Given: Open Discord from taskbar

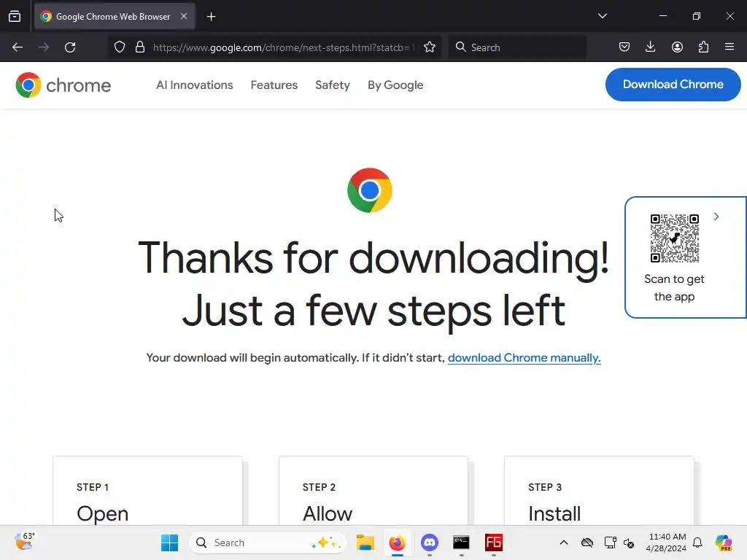Looking at the screenshot, I should pyautogui.click(x=429, y=542).
